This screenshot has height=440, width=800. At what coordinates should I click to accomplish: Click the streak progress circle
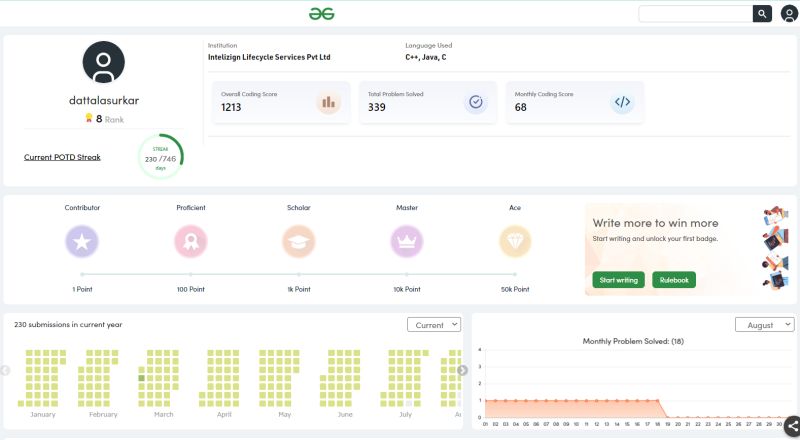tap(160, 157)
